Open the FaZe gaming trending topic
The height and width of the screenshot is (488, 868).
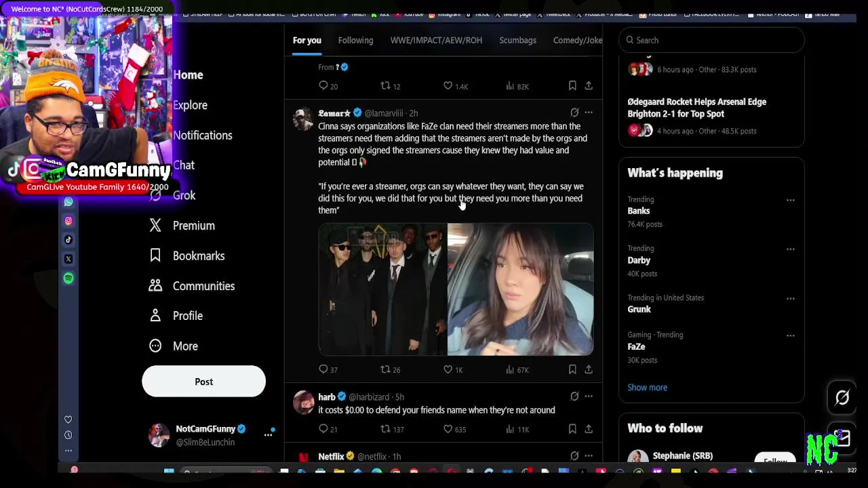pyautogui.click(x=636, y=346)
